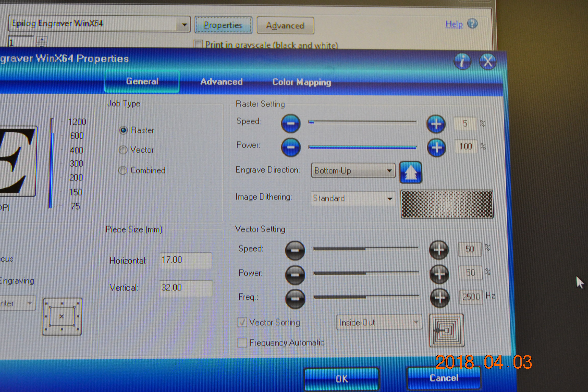Click the Help link in print dialog
The width and height of the screenshot is (588, 392).
[x=454, y=24]
